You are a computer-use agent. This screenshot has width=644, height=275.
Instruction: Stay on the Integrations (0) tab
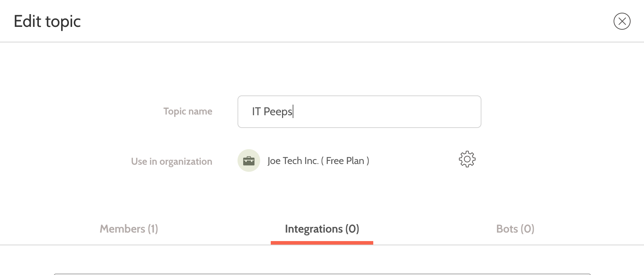coord(322,229)
